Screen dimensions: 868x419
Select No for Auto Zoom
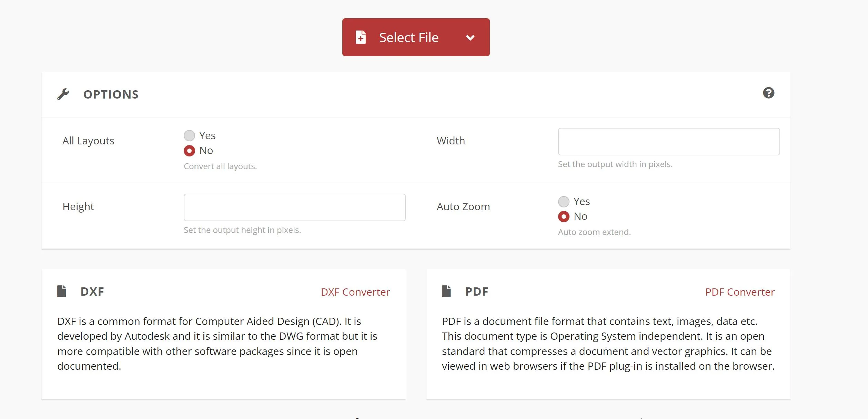(x=564, y=216)
